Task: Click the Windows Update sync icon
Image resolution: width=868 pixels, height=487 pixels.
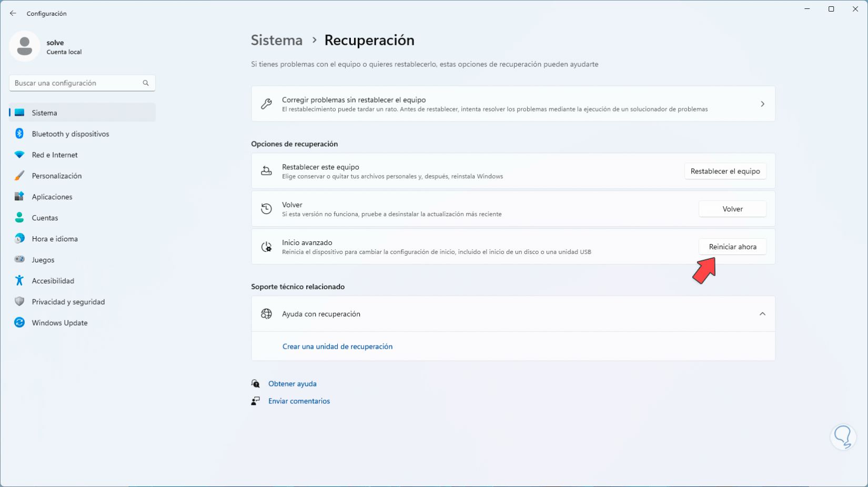Action: [x=19, y=323]
